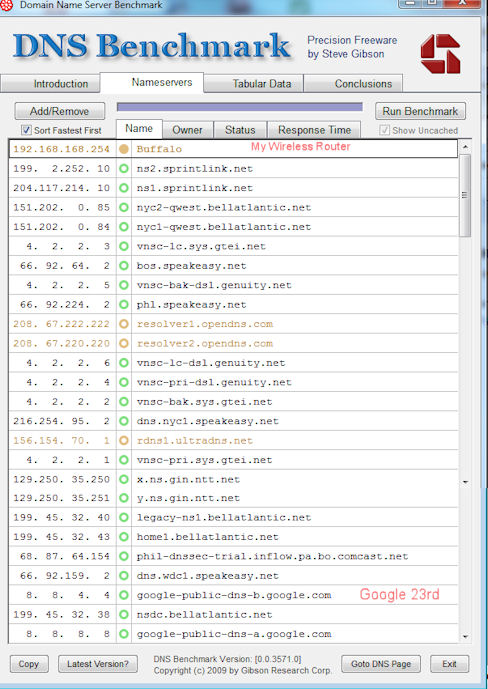Click status circle for google-public-dns-b.google.com
Image resolution: width=488 pixels, height=689 pixels.
(124, 595)
